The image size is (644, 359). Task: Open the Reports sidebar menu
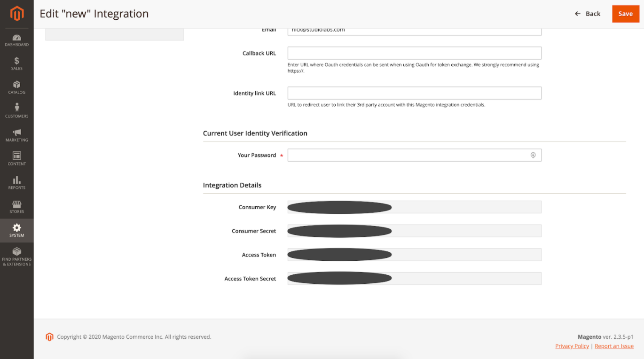pos(17,183)
